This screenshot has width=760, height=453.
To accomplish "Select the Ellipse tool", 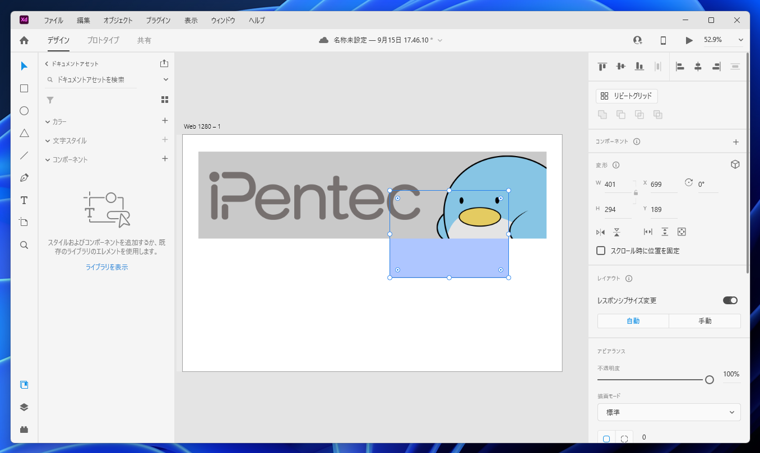I will pos(24,110).
